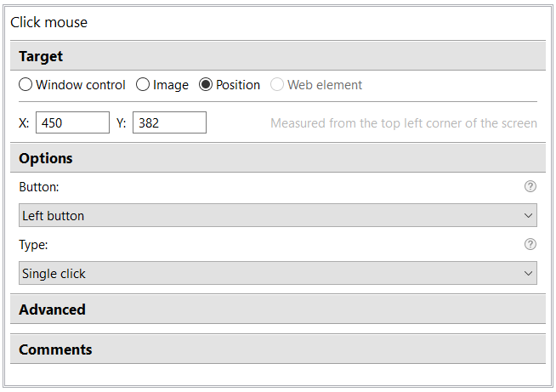Viewport: 556px width, 392px height.
Task: Click the Position label text
Action: (x=238, y=85)
